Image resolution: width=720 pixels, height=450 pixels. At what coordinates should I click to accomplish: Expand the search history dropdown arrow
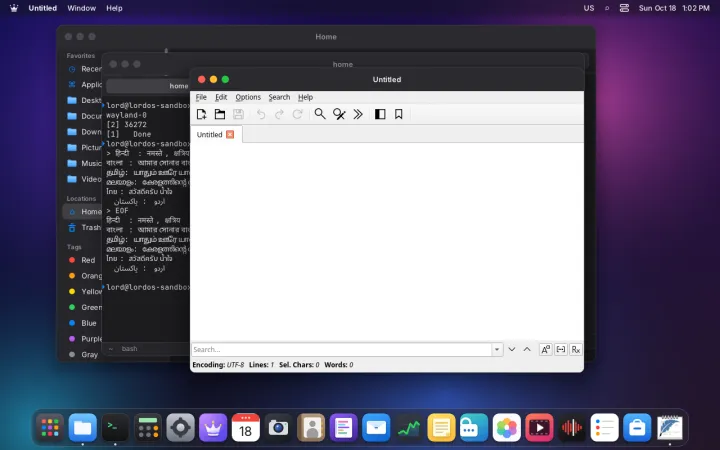click(x=497, y=349)
